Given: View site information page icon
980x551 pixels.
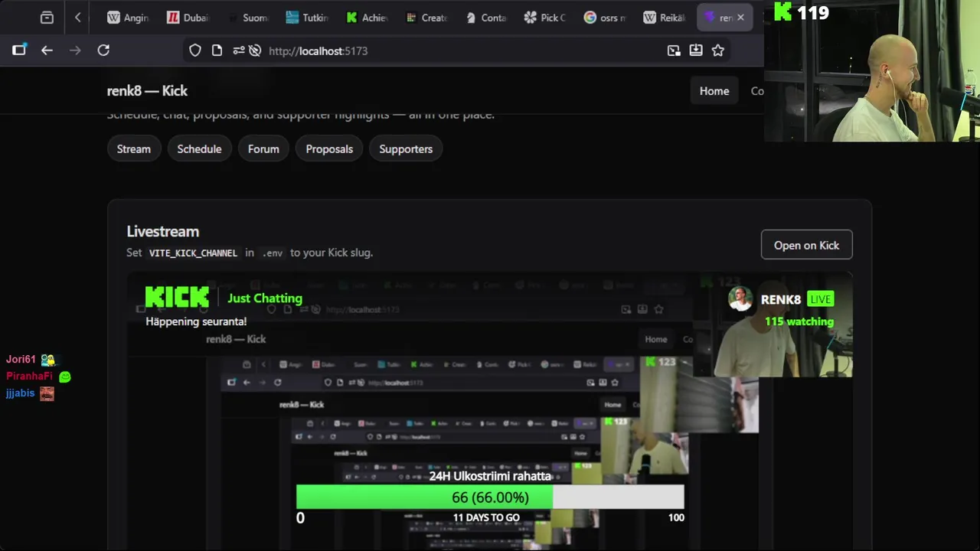Looking at the screenshot, I should click(x=217, y=51).
